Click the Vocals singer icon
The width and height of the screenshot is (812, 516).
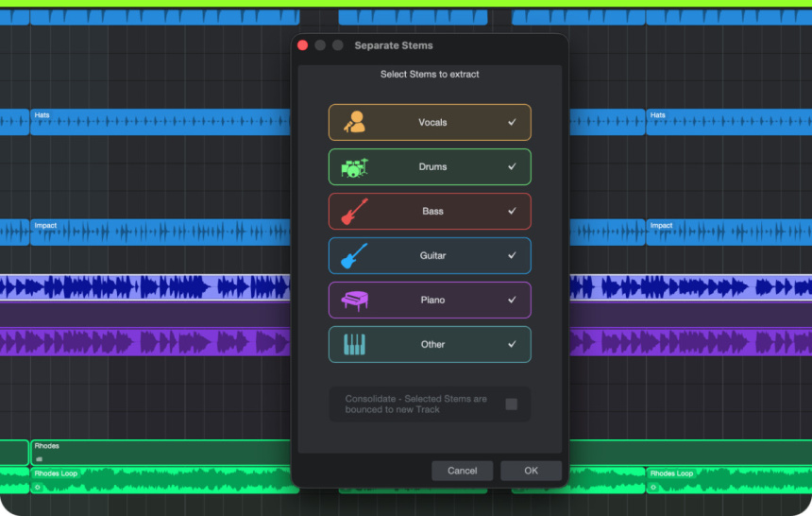355,123
